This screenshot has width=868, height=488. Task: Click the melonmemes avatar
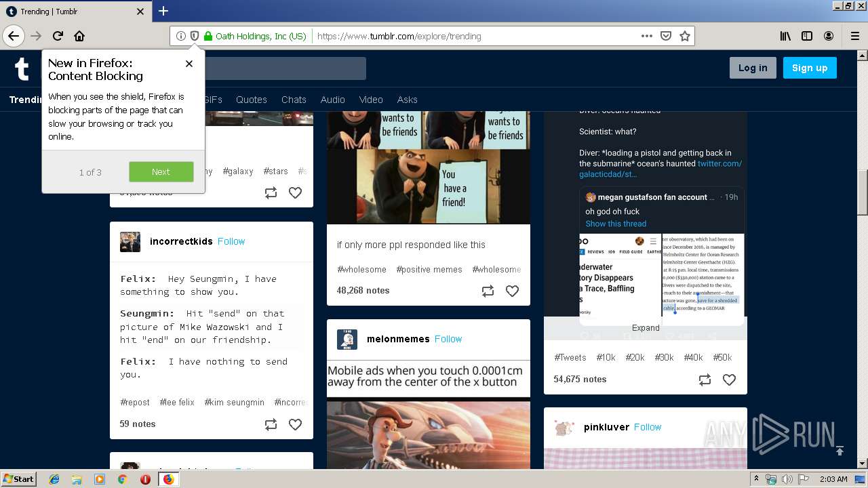coord(347,339)
